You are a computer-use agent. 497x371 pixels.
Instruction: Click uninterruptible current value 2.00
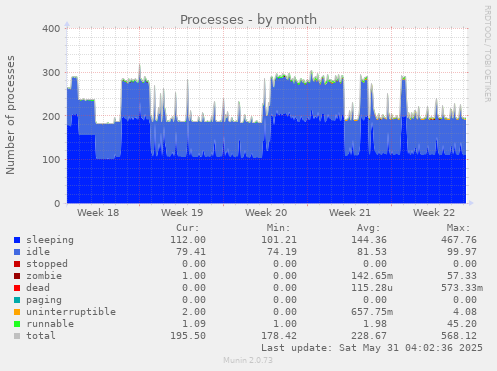[x=194, y=312]
